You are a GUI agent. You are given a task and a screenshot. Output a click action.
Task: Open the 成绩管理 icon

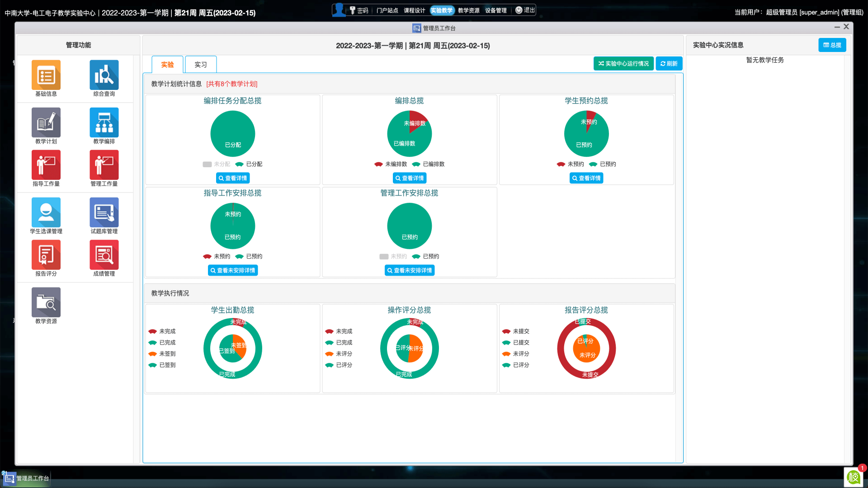[104, 255]
